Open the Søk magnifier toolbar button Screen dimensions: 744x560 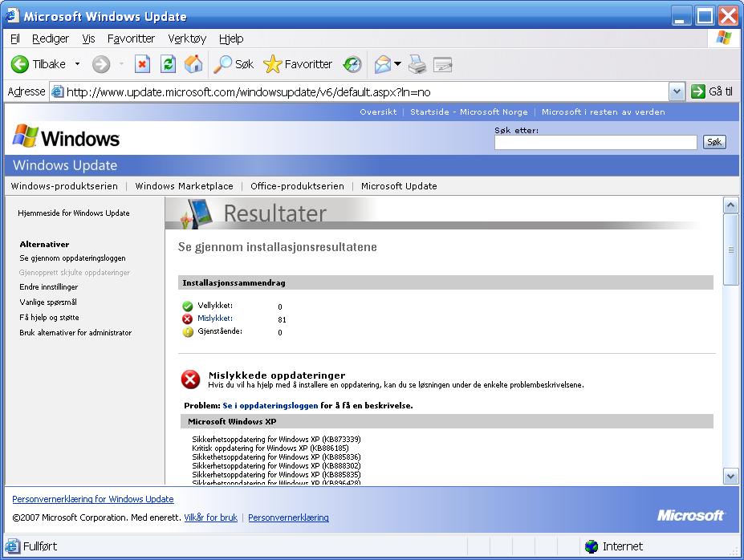coord(234,64)
